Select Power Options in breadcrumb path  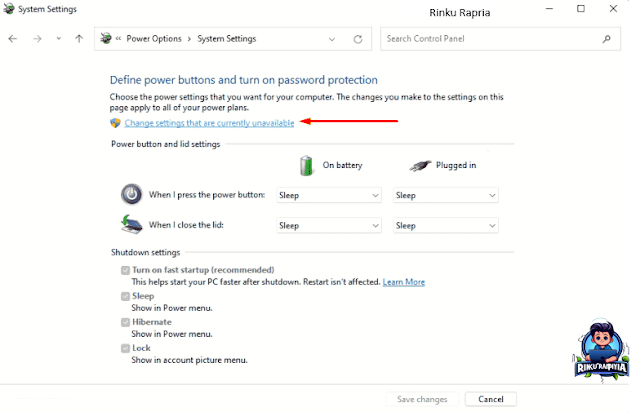(x=154, y=39)
